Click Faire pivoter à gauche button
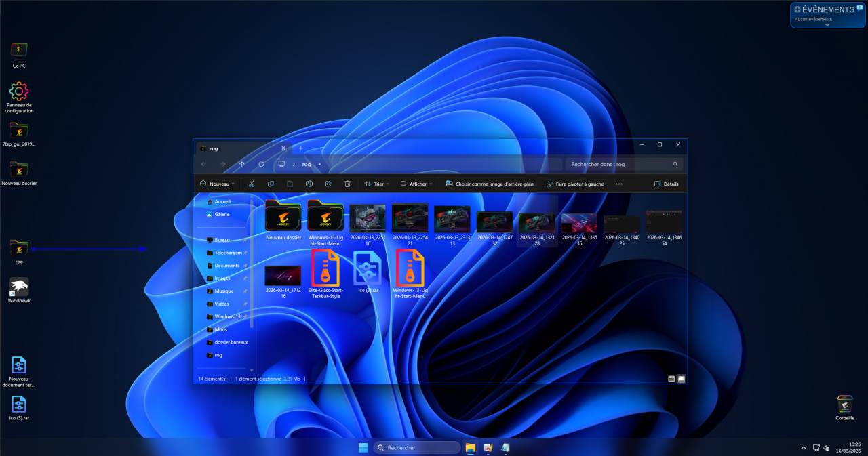868x456 pixels. tap(574, 184)
